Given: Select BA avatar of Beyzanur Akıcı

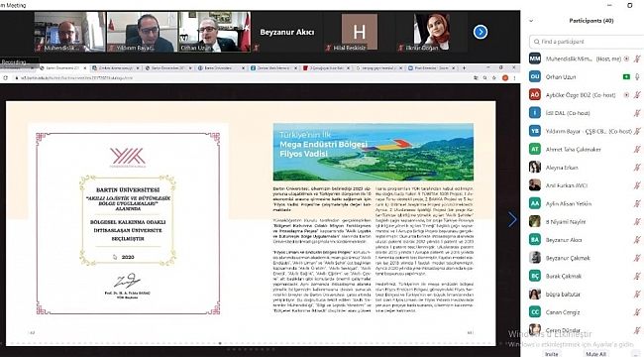Looking at the screenshot, I should pyautogui.click(x=535, y=240).
